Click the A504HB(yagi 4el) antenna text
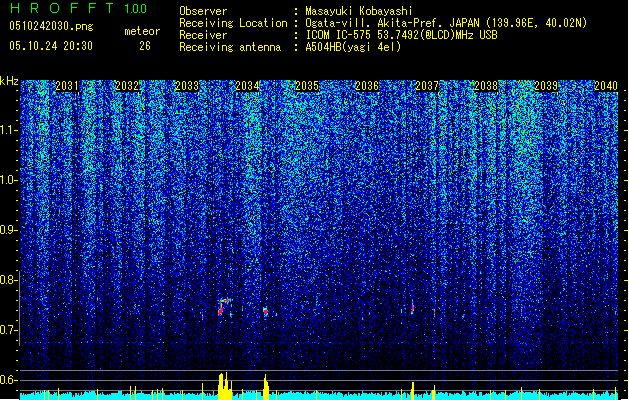Viewport: 629px width, 400px height. pos(353,47)
